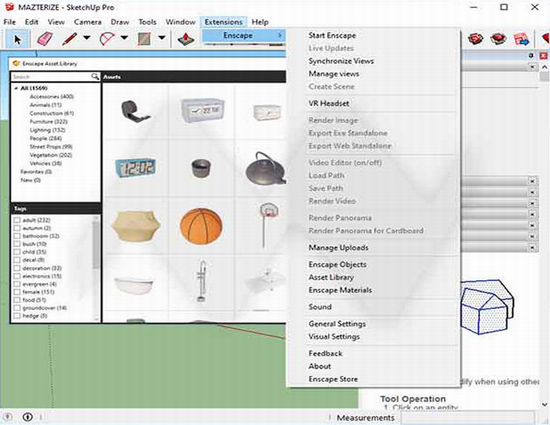Select the arrow Select tool
550x425 pixels.
(17, 39)
